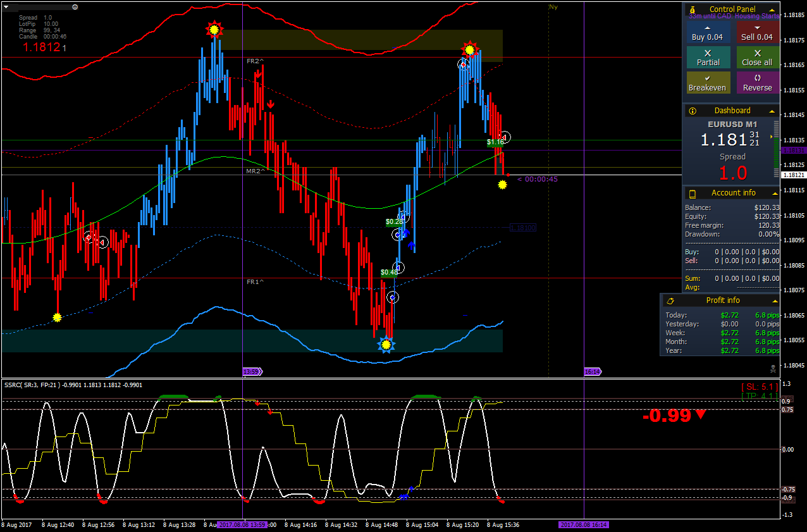Image resolution: width=807 pixels, height=532 pixels.
Task: Click the Equity row in Account info
Action: 732,216
